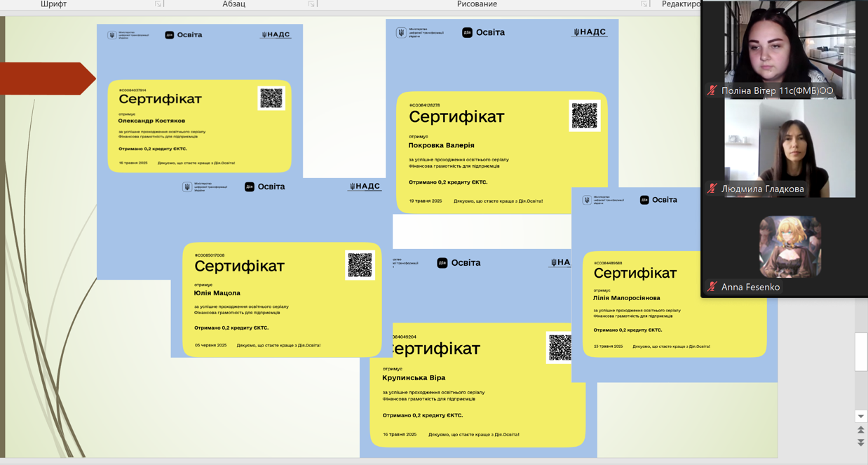This screenshot has height=465, width=868.
Task: Click the ministry emblem on Малоросіянова's certificate
Action: (x=587, y=200)
